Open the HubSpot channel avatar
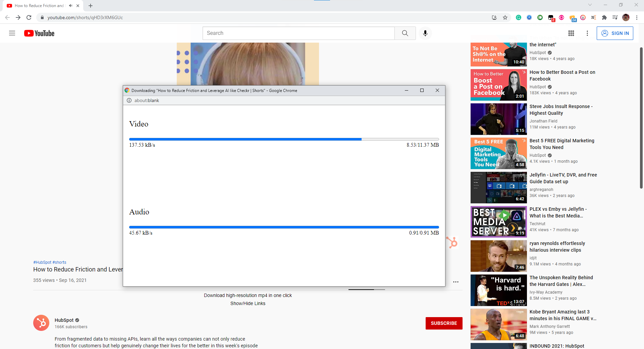This screenshot has width=644, height=349. [41, 323]
